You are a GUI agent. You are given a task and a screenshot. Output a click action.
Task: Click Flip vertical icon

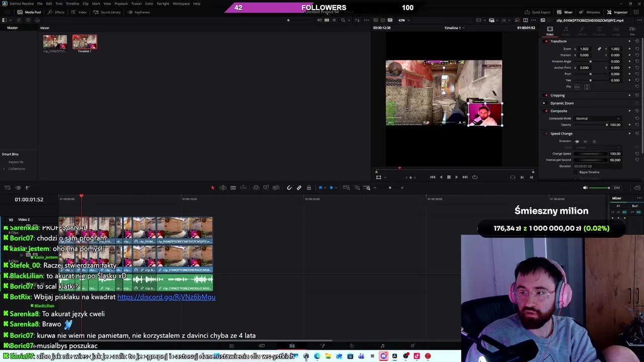tap(587, 86)
